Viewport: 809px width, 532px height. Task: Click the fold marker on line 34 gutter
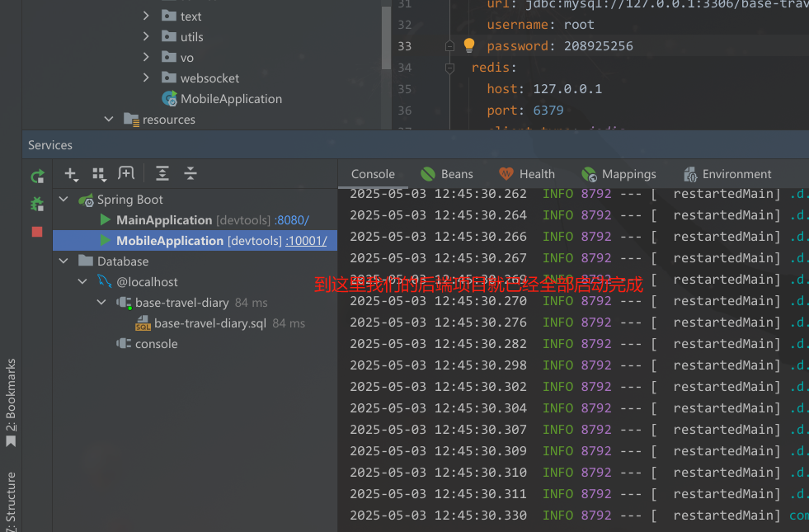click(450, 68)
